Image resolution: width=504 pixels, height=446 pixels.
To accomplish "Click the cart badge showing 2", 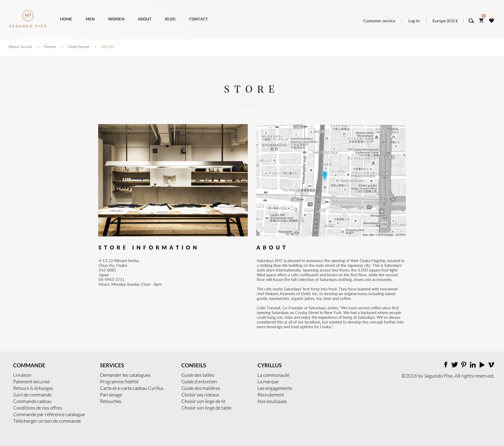I will (x=484, y=16).
